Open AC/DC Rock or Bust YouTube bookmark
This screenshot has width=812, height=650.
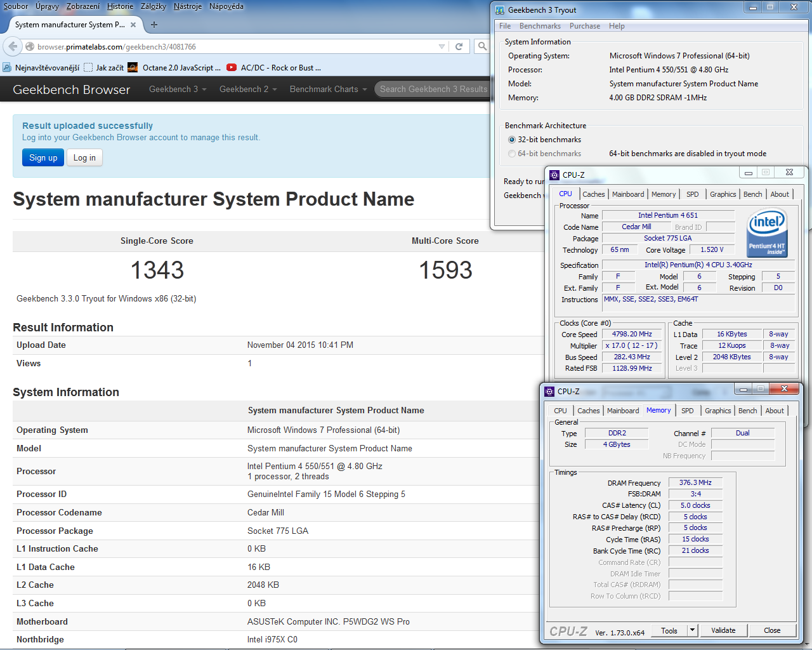click(x=273, y=68)
